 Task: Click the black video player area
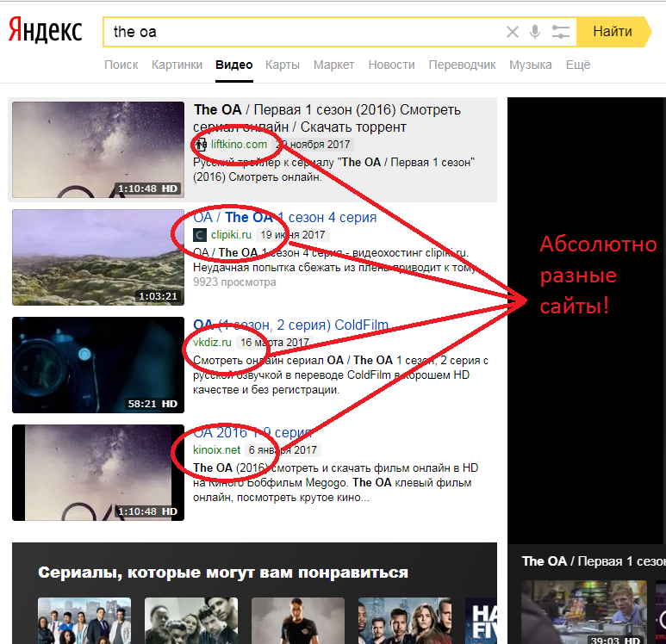(x=587, y=320)
